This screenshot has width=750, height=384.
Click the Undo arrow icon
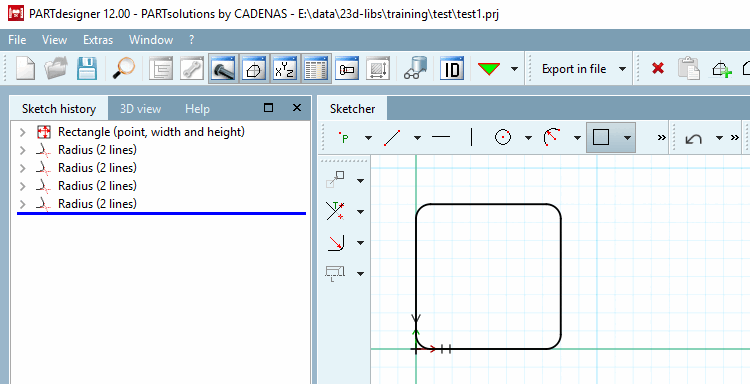pyautogui.click(x=694, y=138)
